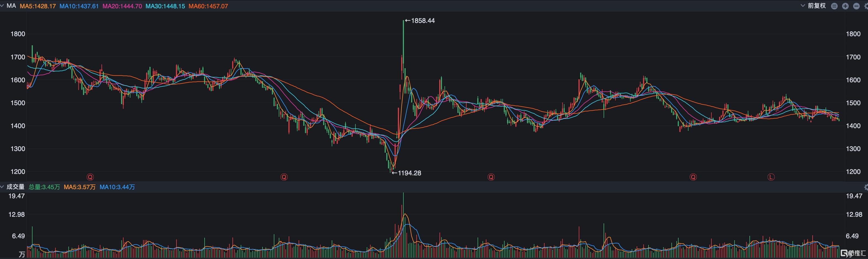868x259 pixels.
Task: Select the MA30 legend label
Action: click(x=165, y=6)
